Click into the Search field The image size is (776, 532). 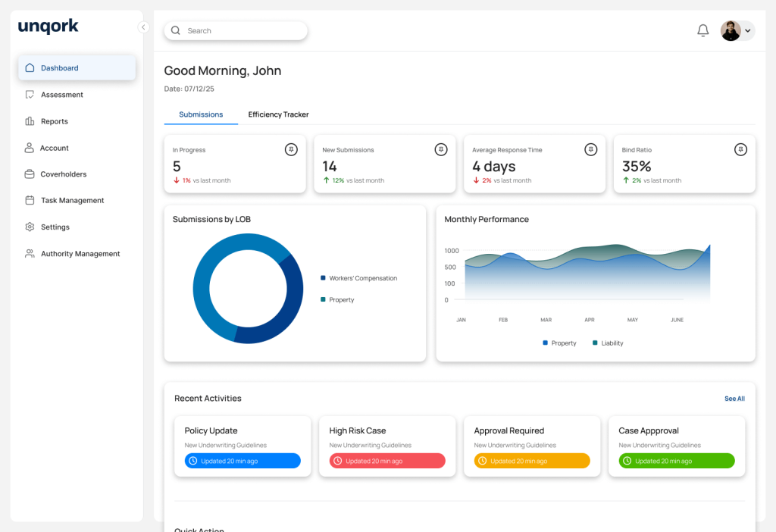tap(242, 31)
